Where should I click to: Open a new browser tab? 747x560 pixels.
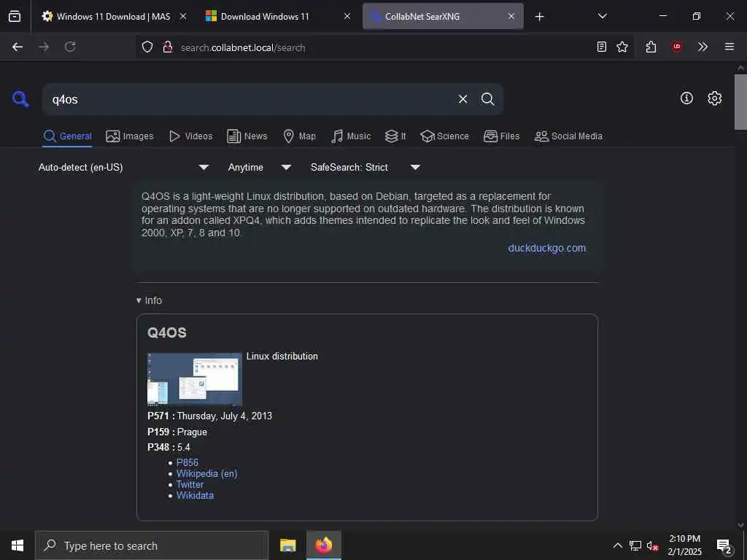539,17
